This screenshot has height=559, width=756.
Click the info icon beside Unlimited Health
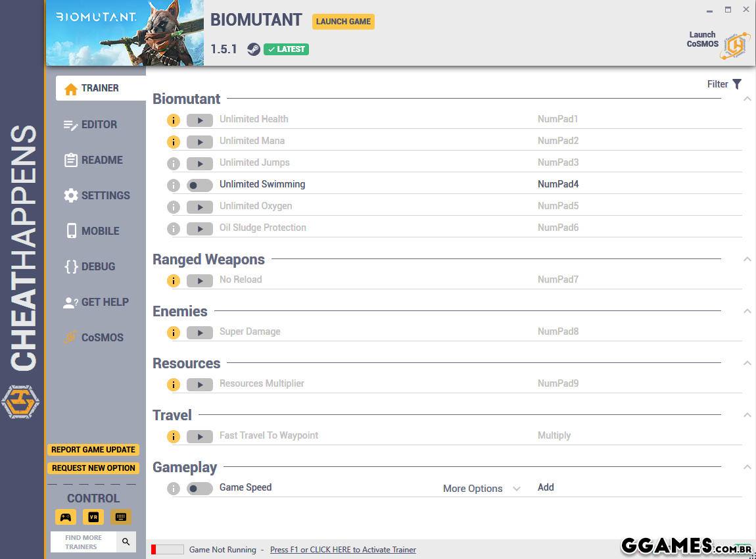coord(173,120)
